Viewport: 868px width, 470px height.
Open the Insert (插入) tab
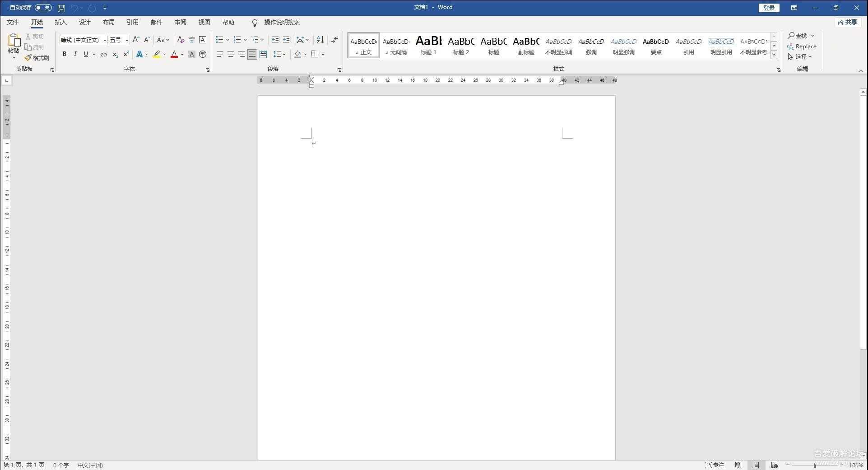tap(60, 22)
